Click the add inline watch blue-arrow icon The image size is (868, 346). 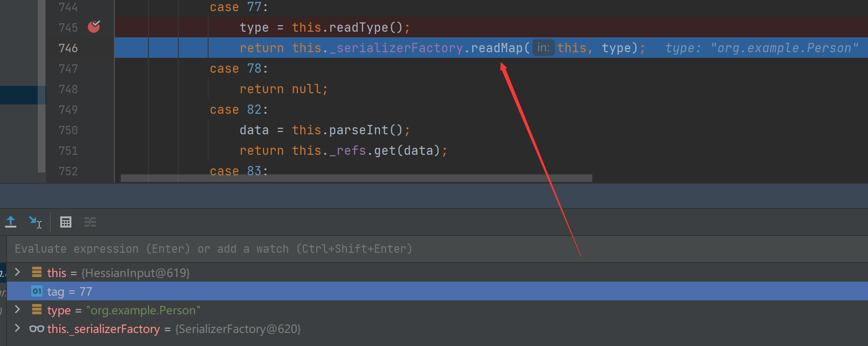(35, 222)
